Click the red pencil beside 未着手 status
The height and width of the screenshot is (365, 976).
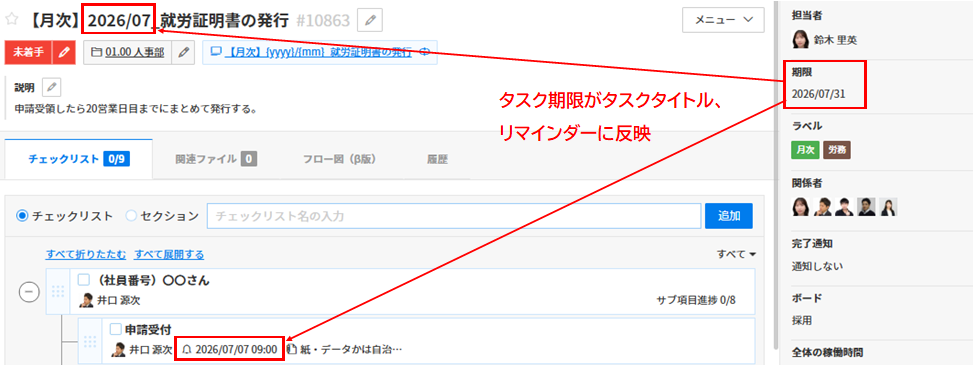click(63, 52)
